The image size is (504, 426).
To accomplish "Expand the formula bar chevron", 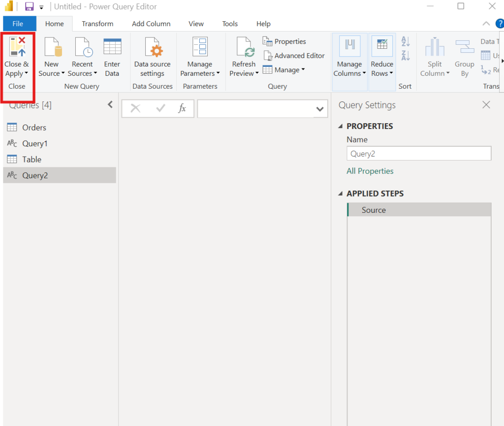I will [x=319, y=109].
